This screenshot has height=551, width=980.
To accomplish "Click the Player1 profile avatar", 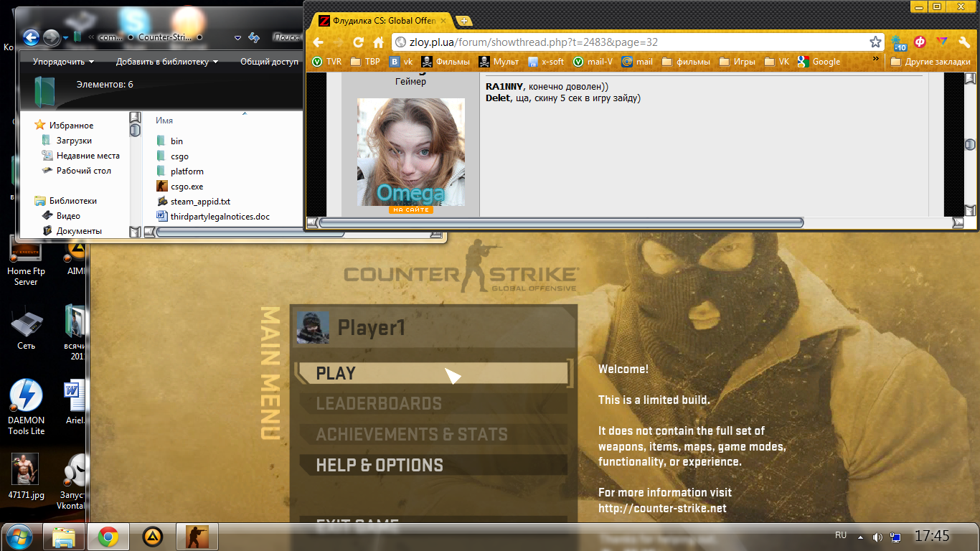I will pos(313,327).
